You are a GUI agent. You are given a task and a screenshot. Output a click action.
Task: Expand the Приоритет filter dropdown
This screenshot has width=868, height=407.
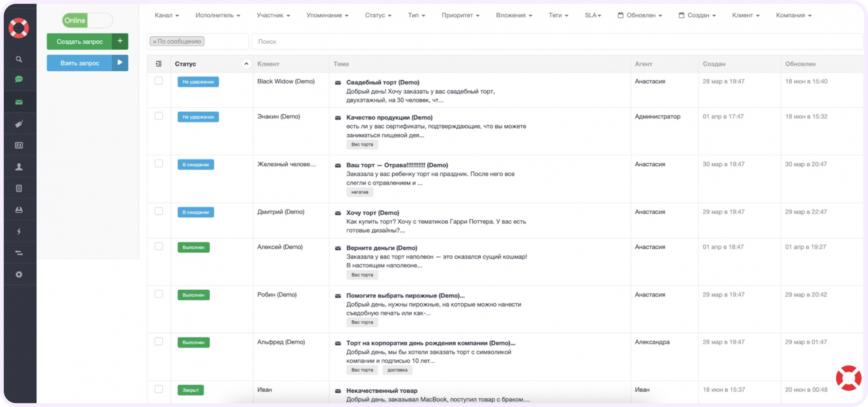pos(459,15)
